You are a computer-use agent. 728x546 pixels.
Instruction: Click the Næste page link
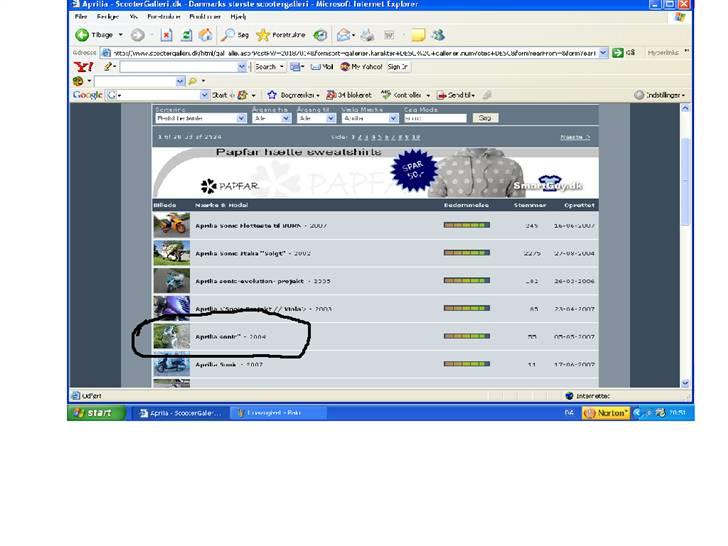coord(574,137)
